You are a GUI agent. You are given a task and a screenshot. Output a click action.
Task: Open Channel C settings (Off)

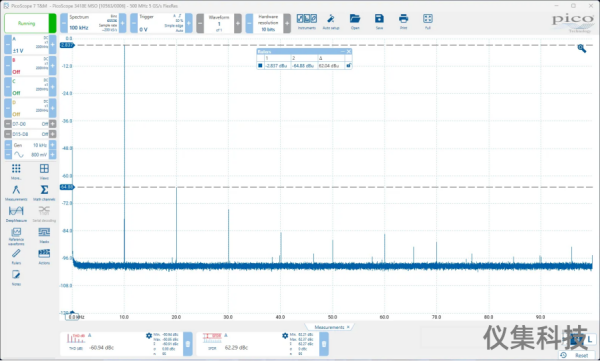[x=30, y=87]
